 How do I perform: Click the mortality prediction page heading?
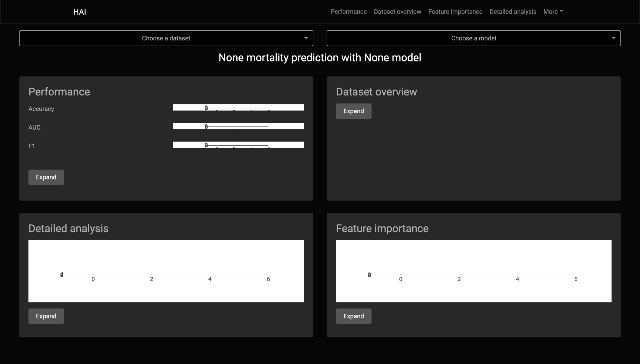click(x=320, y=58)
